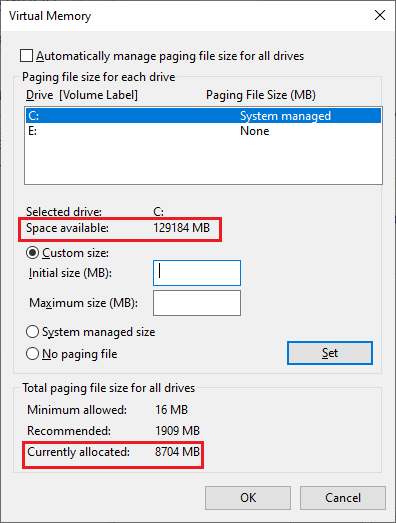Close the Virtual Memory window

[x=380, y=15]
